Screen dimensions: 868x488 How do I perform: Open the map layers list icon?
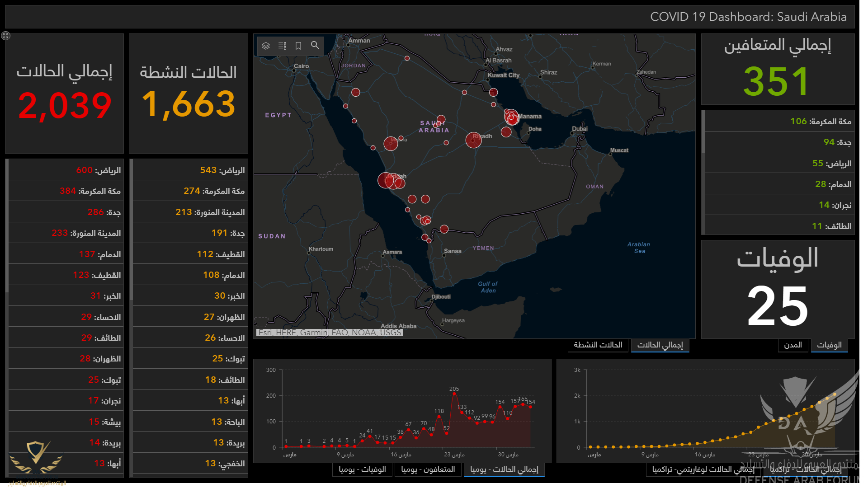(x=266, y=46)
